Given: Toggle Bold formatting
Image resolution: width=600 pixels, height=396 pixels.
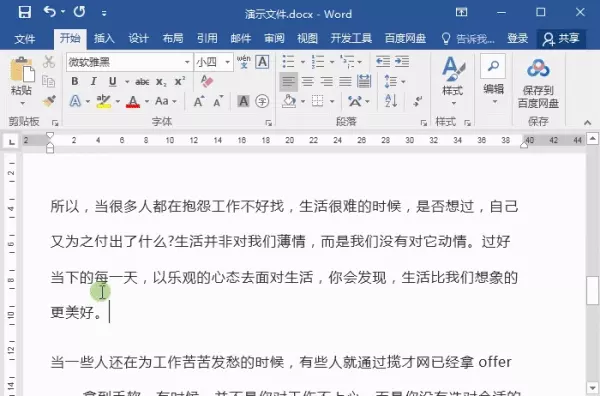Looking at the screenshot, I should [75, 81].
